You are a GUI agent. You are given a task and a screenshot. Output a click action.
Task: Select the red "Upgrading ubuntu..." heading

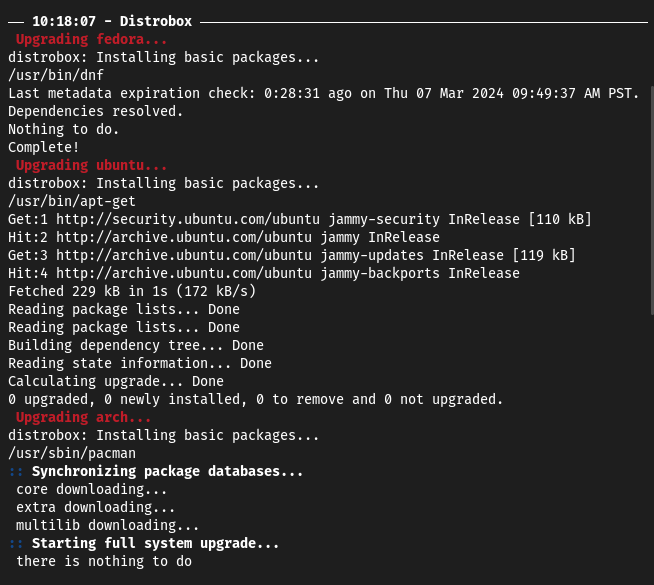click(92, 165)
